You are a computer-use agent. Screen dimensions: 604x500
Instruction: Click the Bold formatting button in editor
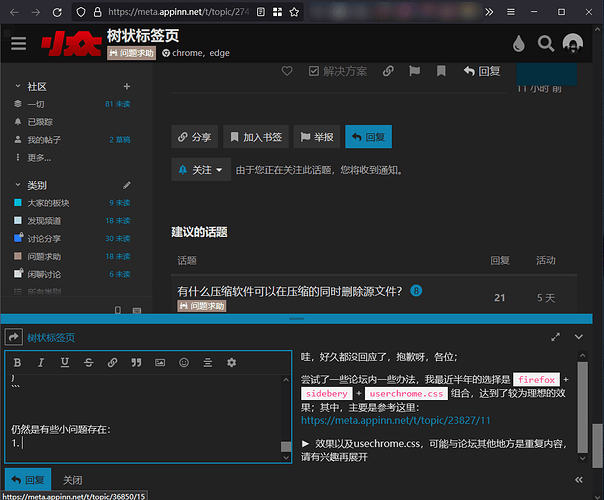(x=16, y=362)
